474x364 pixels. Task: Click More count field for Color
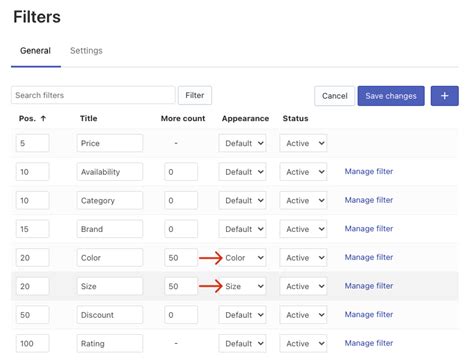[x=181, y=258]
